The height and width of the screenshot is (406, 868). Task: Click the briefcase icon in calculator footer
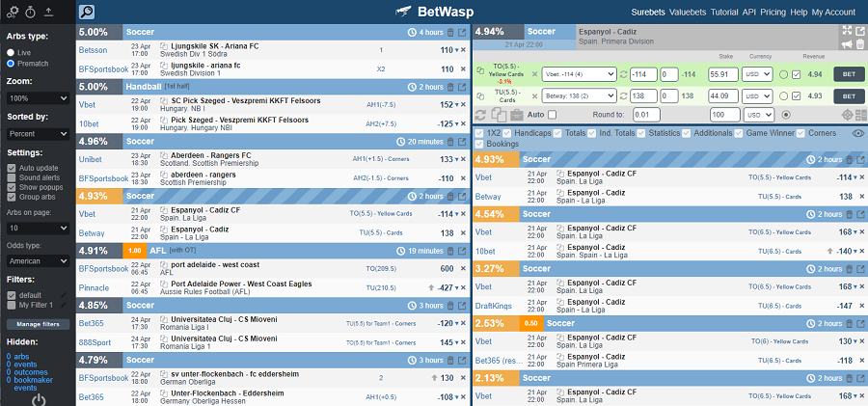(517, 115)
